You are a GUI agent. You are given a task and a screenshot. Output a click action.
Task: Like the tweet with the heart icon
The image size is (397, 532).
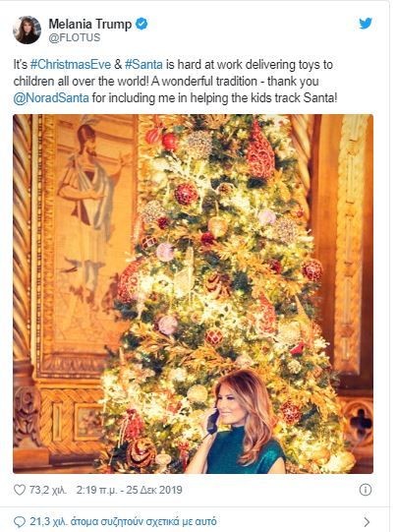20,490
